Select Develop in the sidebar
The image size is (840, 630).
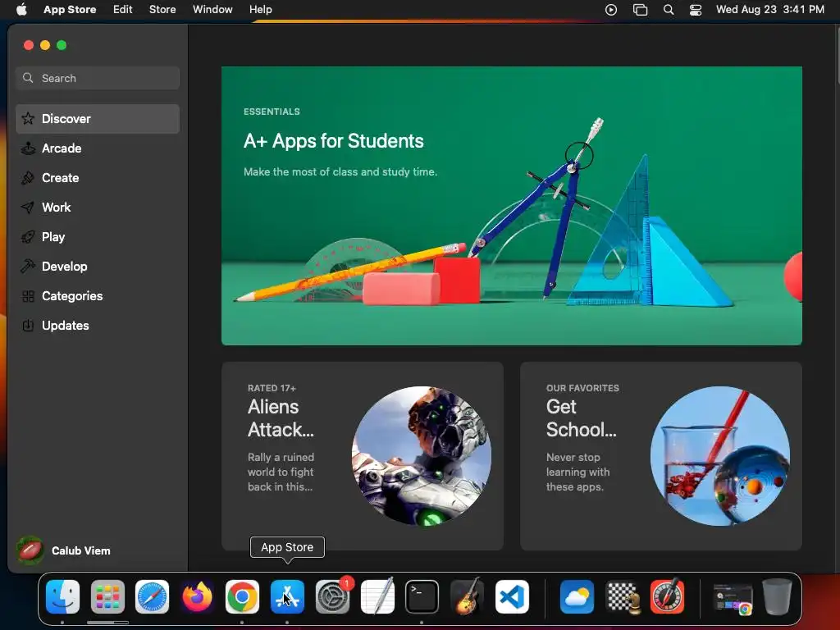(98, 267)
